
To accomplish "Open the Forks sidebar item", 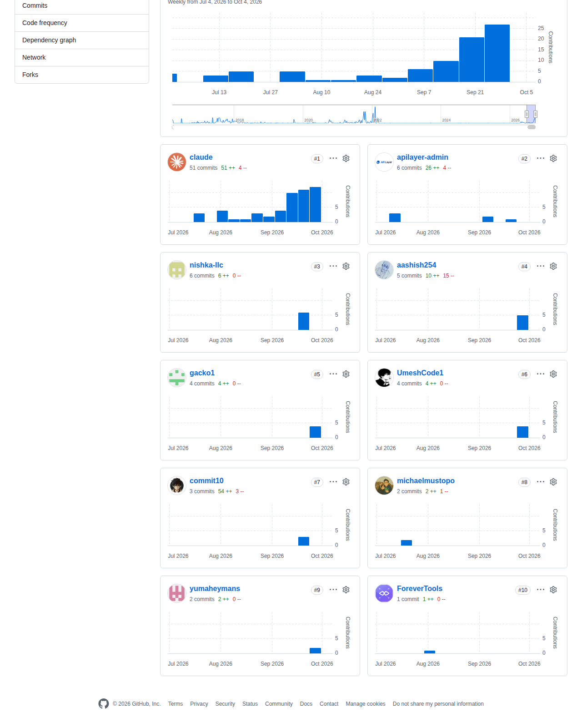I will click(82, 75).
